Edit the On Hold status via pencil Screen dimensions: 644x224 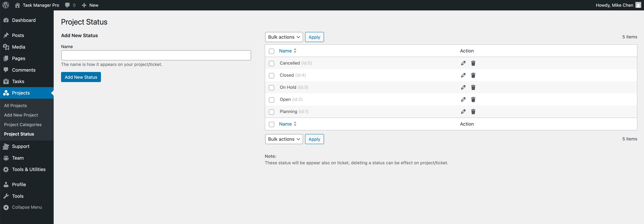[463, 87]
